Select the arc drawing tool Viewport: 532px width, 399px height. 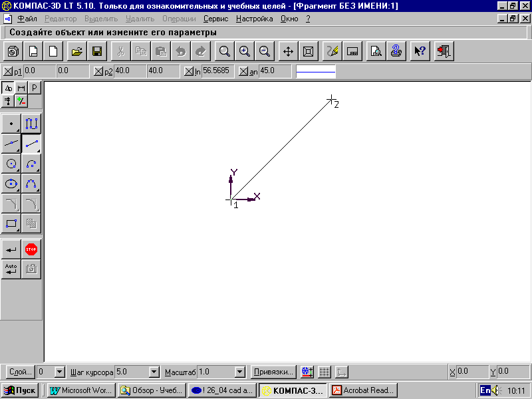31,164
